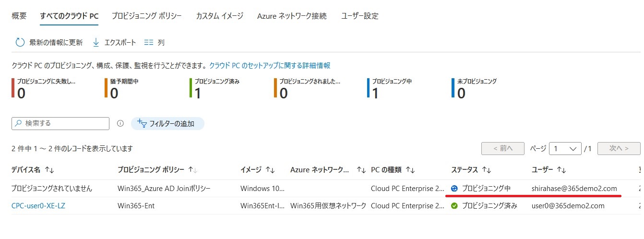Viewport: 644px width, 239px height.
Task: Click the blue プロビジョニング中 status icon
Action: [x=454, y=189]
